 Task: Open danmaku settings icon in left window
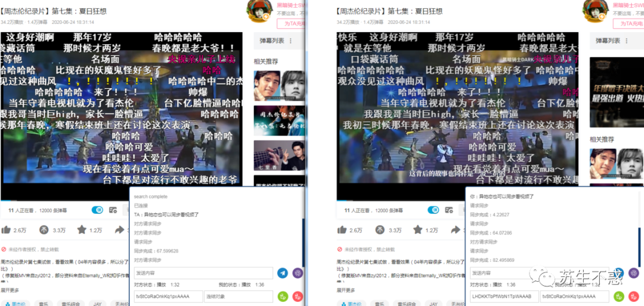click(113, 210)
